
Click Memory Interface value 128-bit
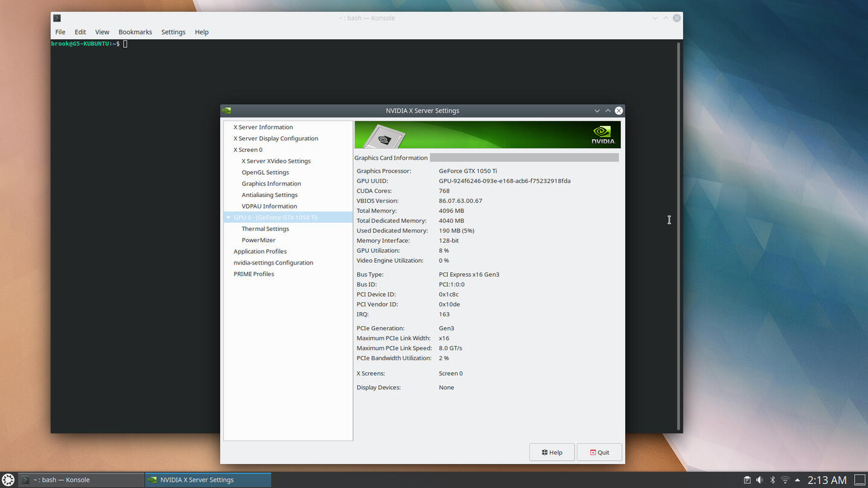click(x=449, y=241)
